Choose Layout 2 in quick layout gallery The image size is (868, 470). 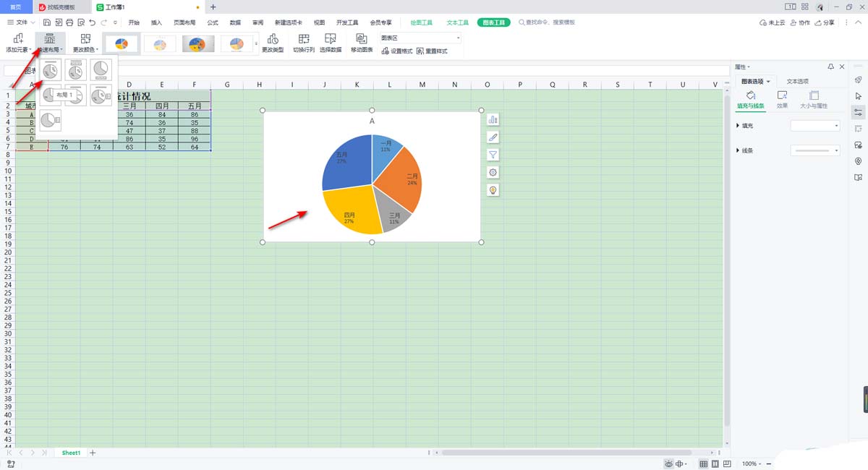tap(76, 70)
